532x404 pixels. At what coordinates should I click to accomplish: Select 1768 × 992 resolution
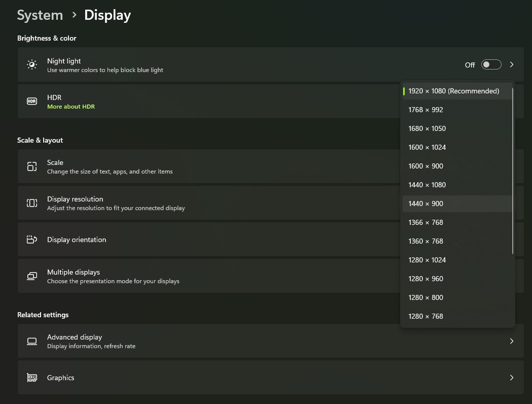(457, 110)
